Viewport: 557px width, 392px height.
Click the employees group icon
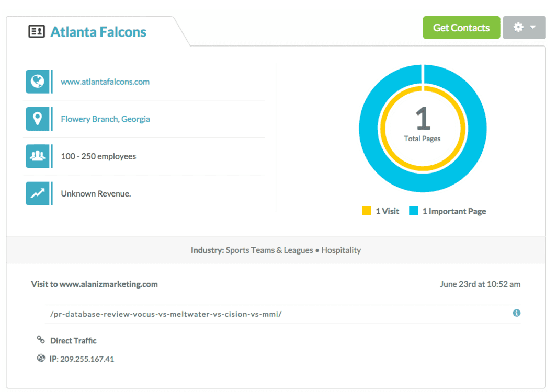coord(37,156)
